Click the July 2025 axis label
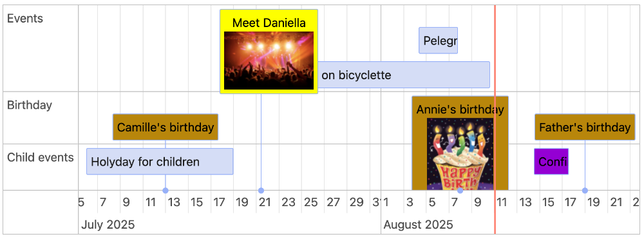Image resolution: width=644 pixels, height=239 pixels. point(108,225)
